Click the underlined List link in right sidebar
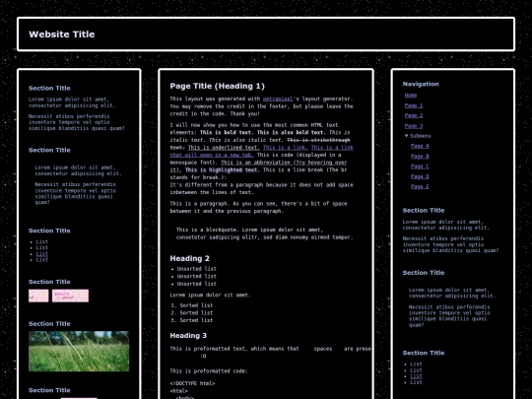 tap(416, 376)
